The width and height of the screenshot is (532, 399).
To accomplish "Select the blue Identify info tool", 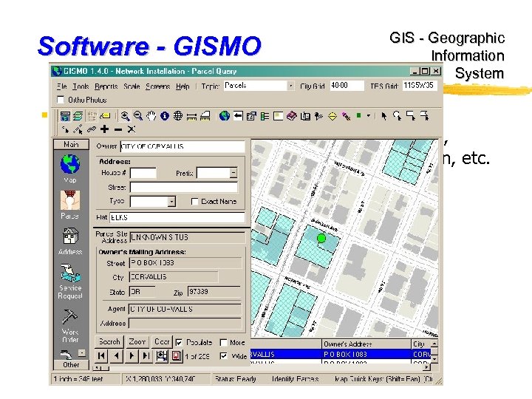I will 165,116.
